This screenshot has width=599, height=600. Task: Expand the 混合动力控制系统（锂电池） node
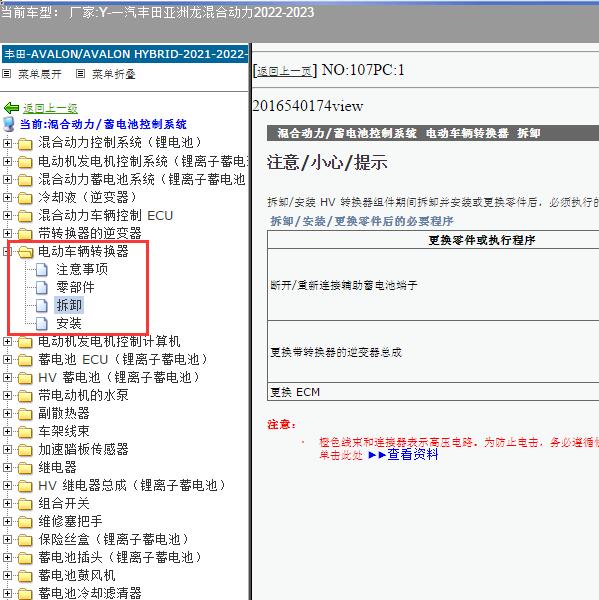pyautogui.click(x=7, y=143)
